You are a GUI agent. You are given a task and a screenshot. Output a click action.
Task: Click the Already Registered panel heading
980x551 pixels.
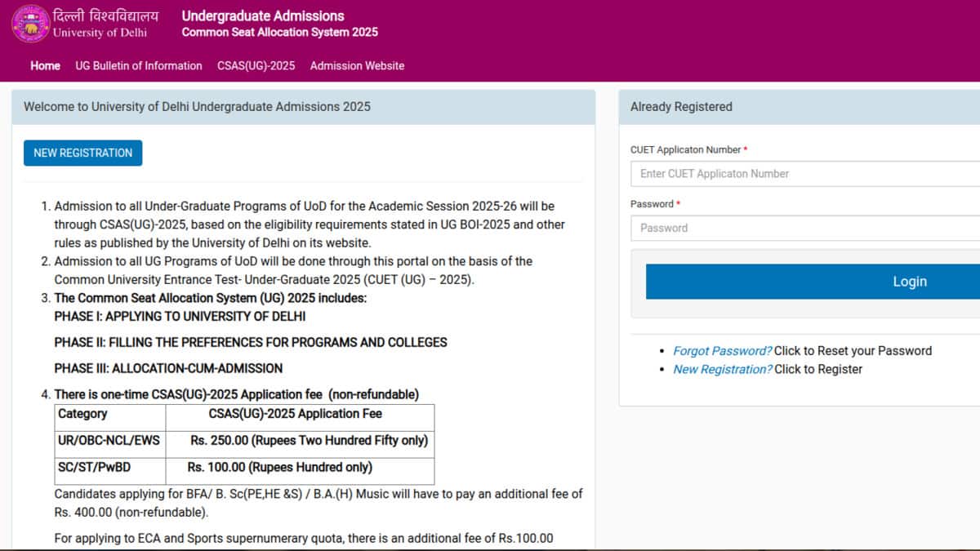[681, 107]
